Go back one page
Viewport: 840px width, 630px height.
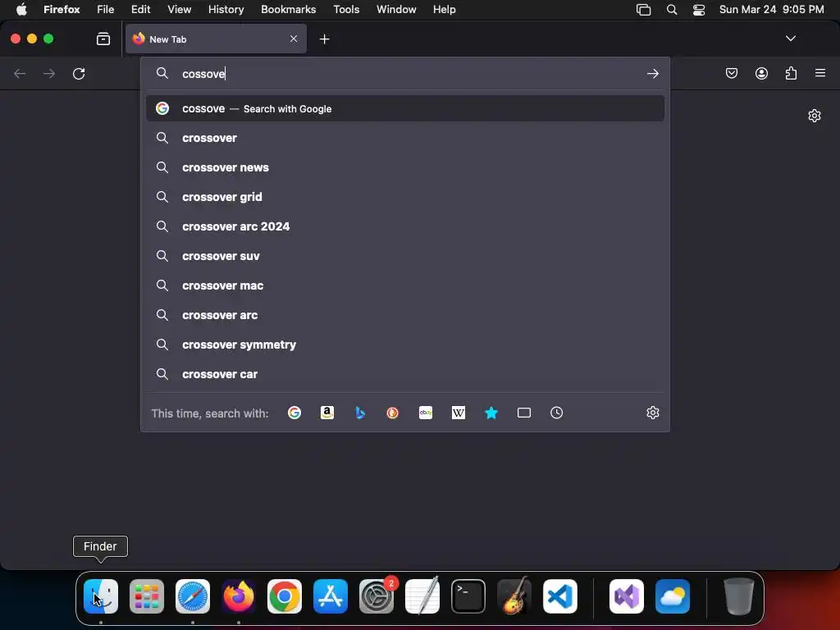coord(20,73)
